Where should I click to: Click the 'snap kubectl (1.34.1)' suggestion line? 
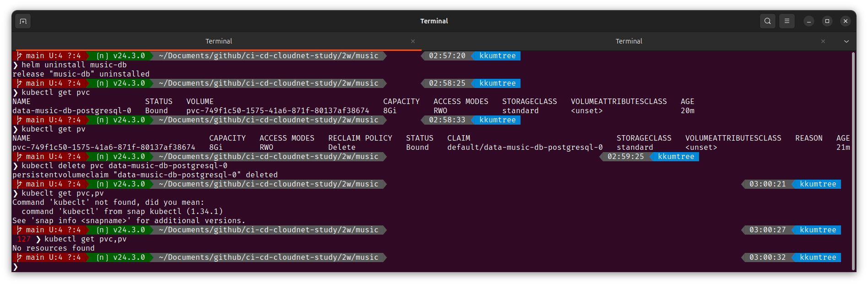(x=122, y=212)
